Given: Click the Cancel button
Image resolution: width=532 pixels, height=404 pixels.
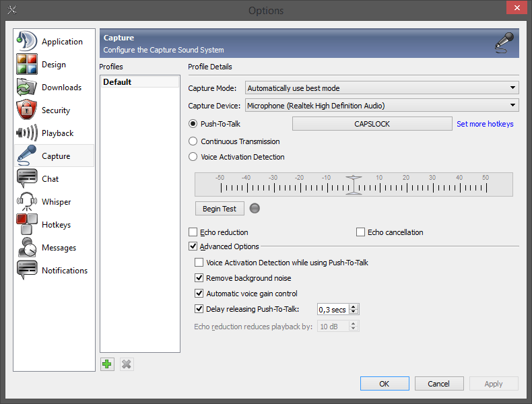Looking at the screenshot, I should 438,384.
